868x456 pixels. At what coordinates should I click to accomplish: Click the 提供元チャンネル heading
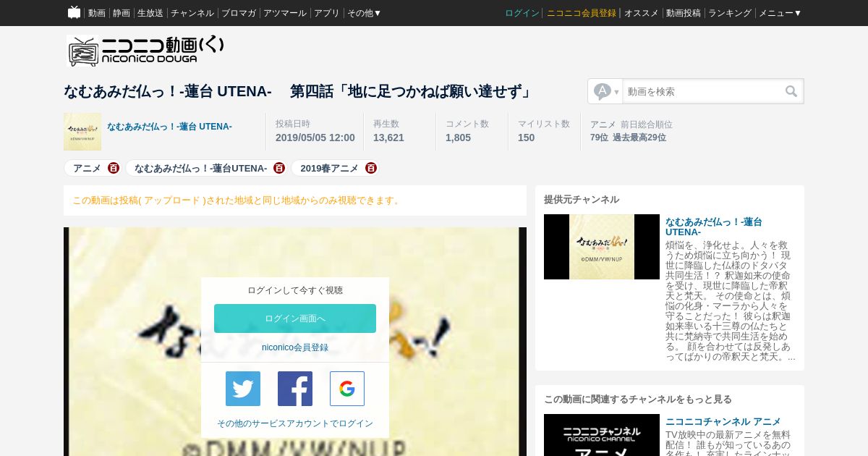coord(582,200)
